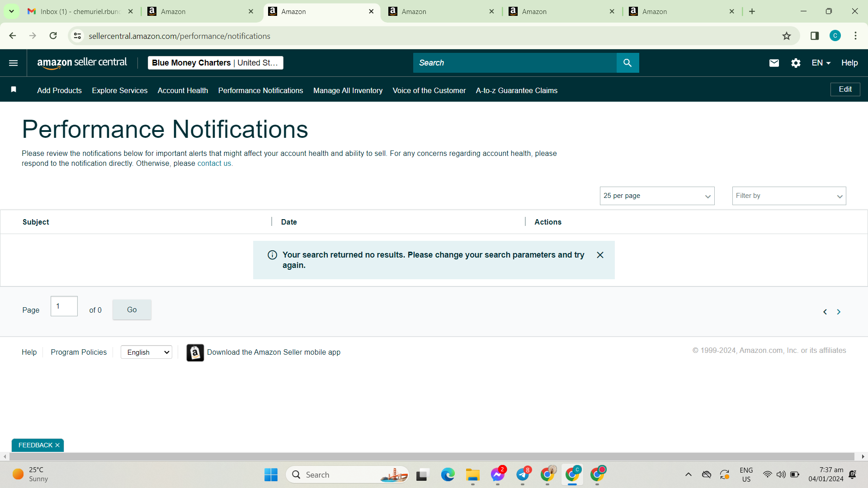Open Blue Money Charters account switcher

[216, 63]
